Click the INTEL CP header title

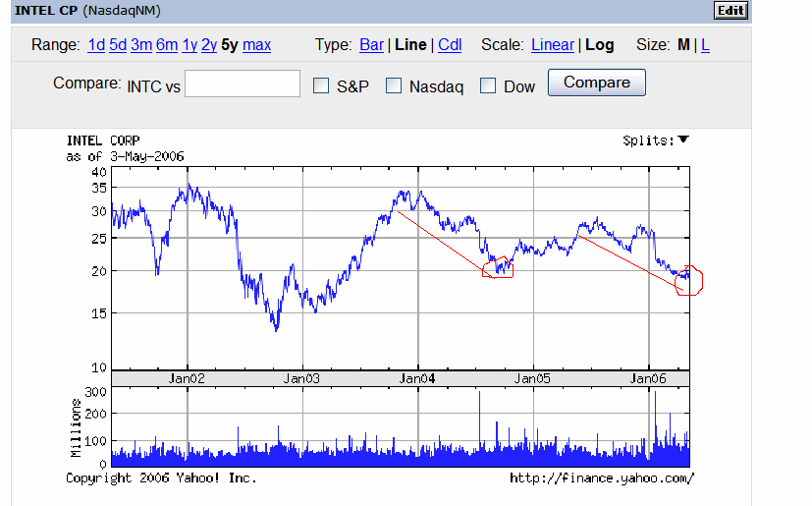point(46,11)
